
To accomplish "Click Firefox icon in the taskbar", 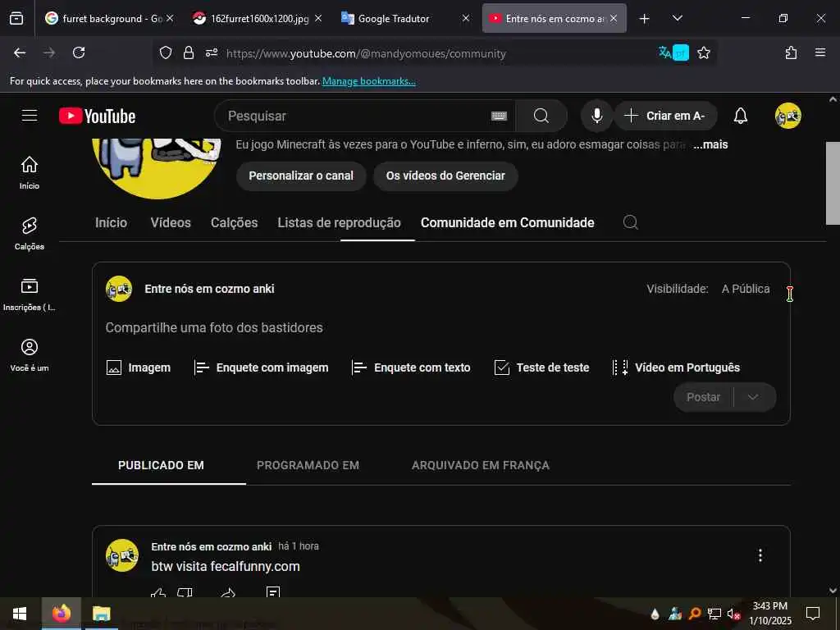I will (x=61, y=614).
